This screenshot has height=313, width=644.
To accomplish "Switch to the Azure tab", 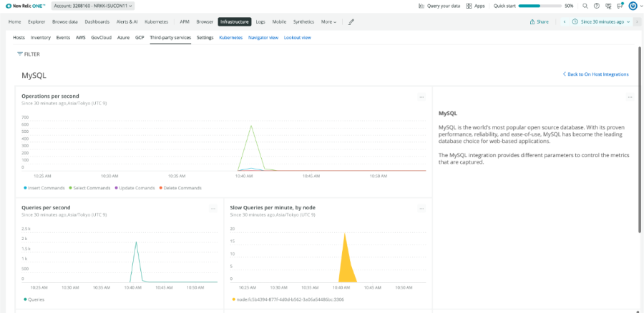I will coord(123,37).
